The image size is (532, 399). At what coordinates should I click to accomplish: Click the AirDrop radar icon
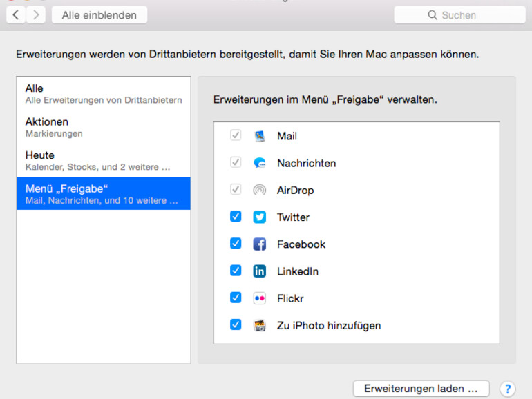point(260,190)
